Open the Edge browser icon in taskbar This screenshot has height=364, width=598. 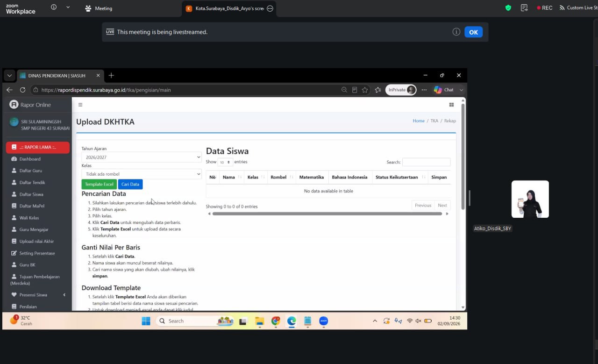coord(292,321)
